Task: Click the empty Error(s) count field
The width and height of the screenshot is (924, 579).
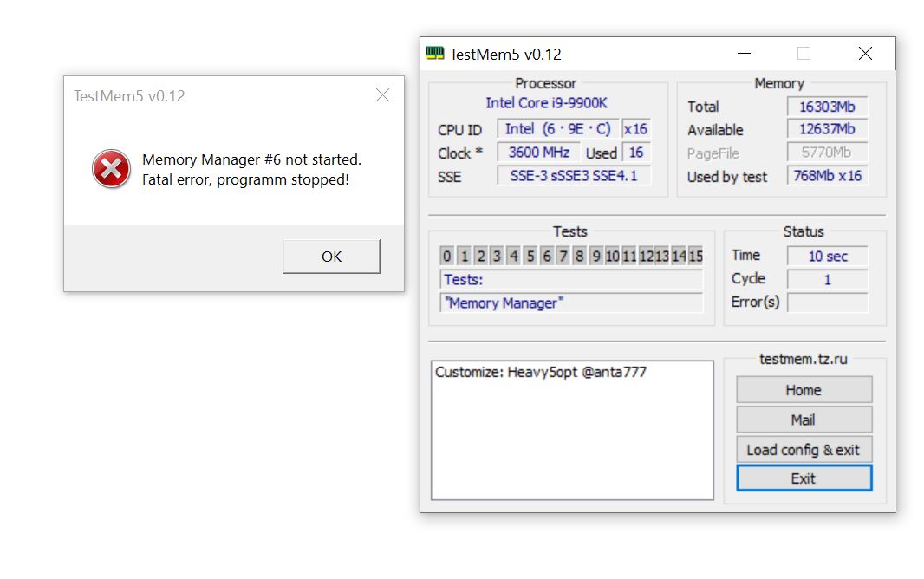Action: pyautogui.click(x=828, y=303)
